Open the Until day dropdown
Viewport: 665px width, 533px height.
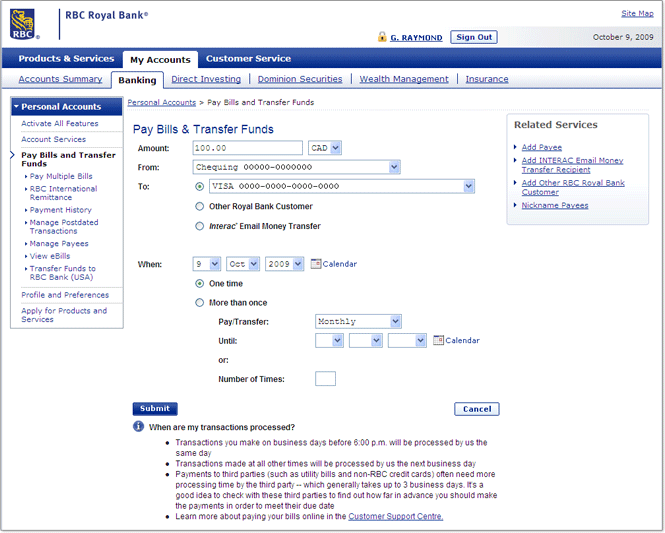pos(330,340)
